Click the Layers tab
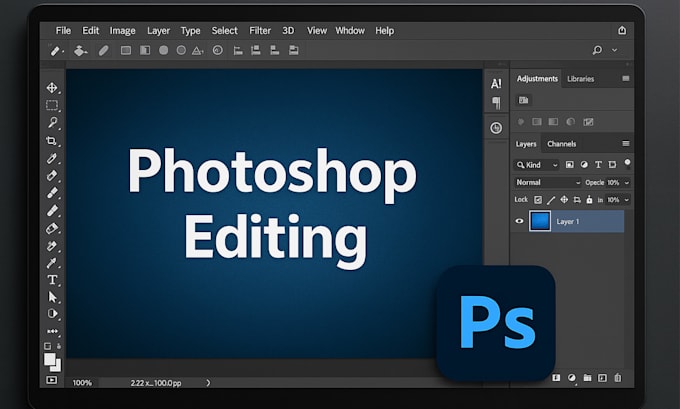Viewport: 680px width, 409px height. pyautogui.click(x=526, y=144)
